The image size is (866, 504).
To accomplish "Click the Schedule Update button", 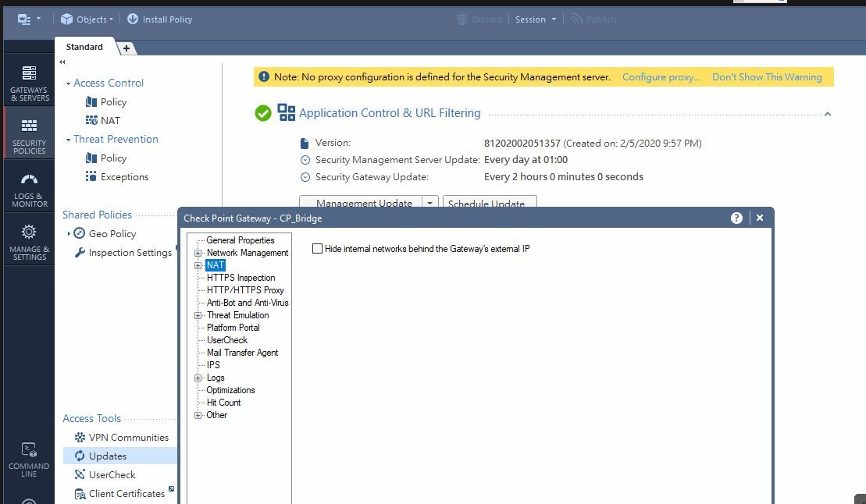I will coord(490,204).
